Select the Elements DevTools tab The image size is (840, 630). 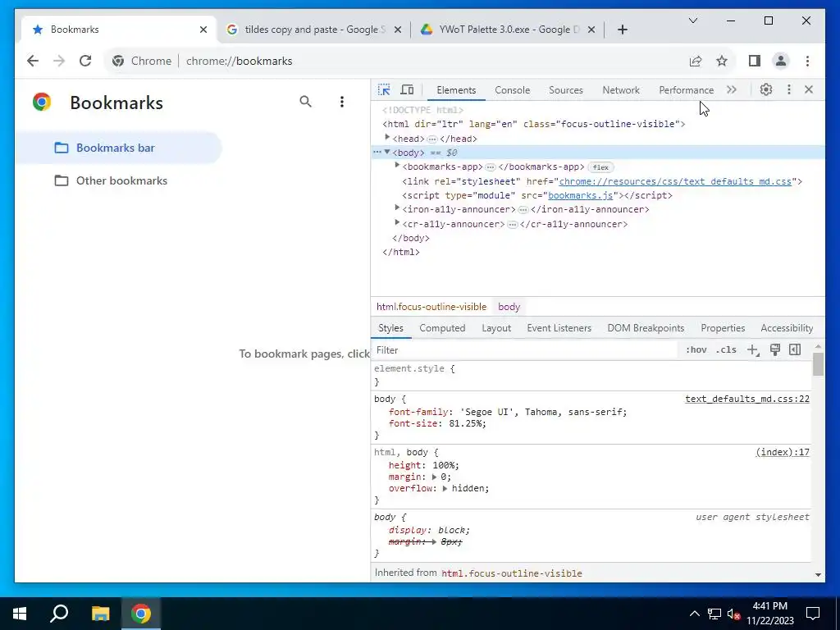(x=456, y=90)
